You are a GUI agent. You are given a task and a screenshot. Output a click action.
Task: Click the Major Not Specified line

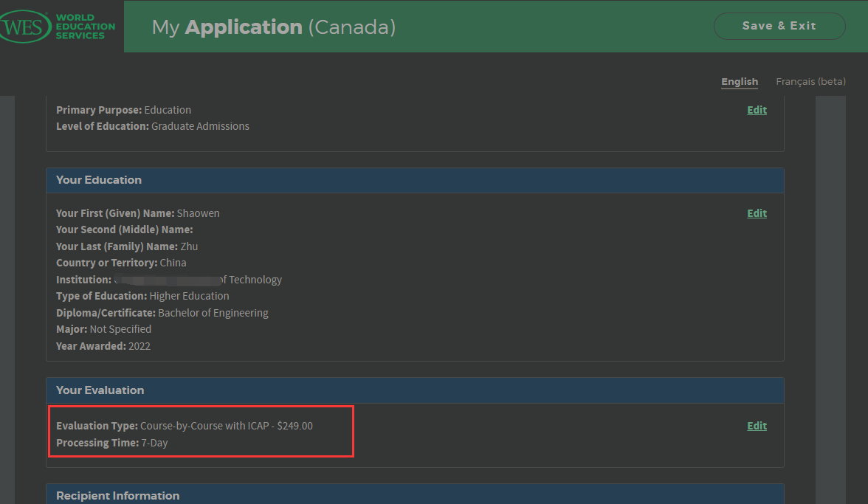(x=104, y=329)
